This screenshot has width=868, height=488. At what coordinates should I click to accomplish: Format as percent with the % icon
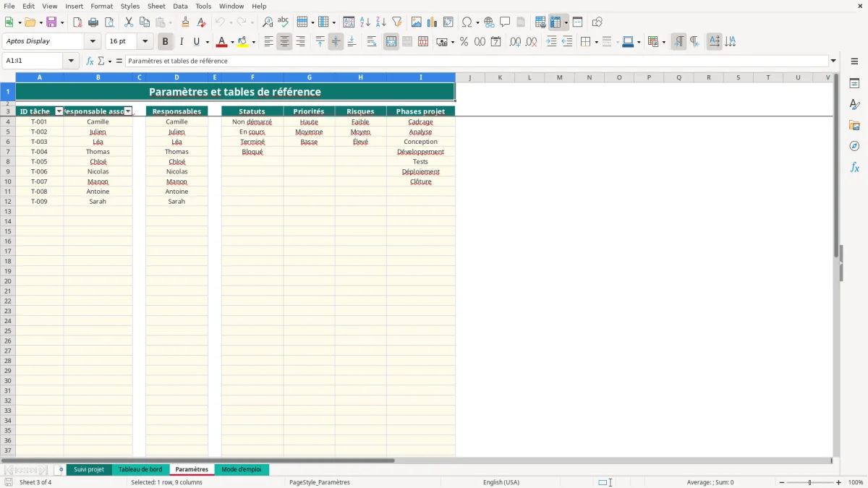(x=464, y=42)
